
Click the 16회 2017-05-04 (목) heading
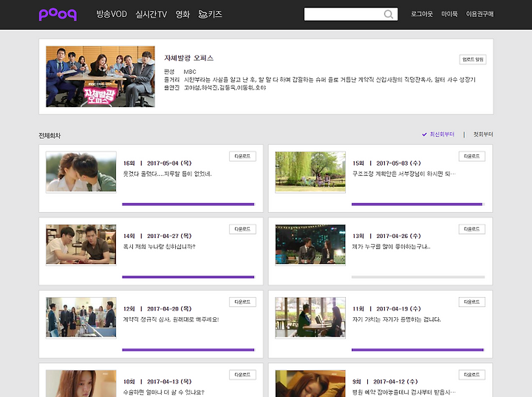click(157, 163)
